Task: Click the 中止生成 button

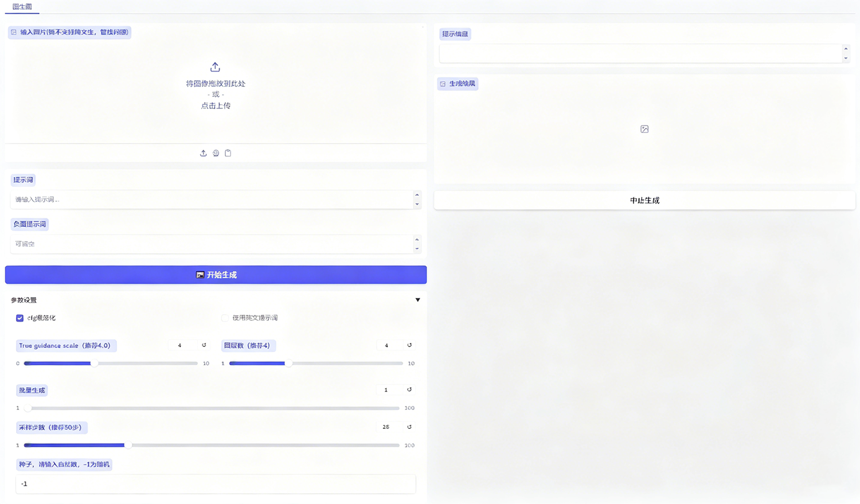Action: [644, 200]
